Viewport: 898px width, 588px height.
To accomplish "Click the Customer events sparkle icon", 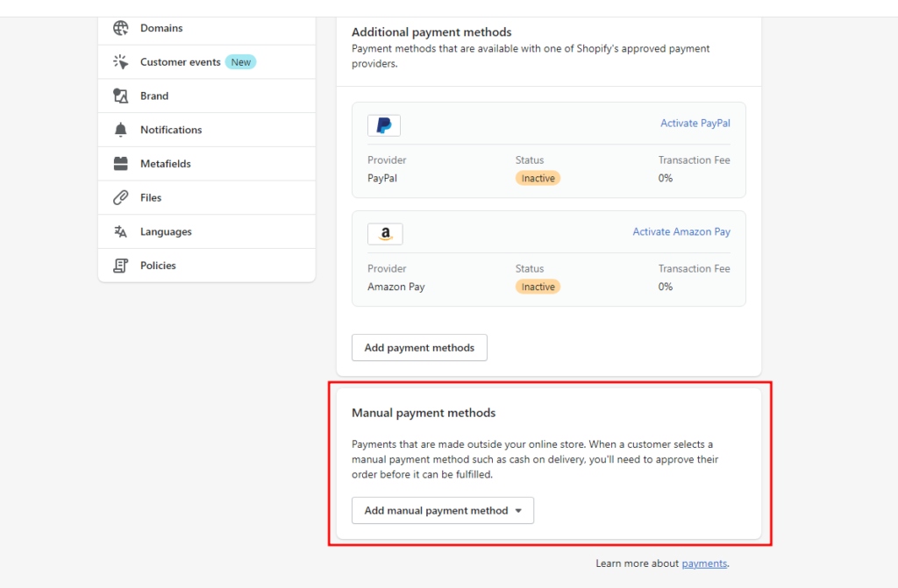I will pos(121,62).
